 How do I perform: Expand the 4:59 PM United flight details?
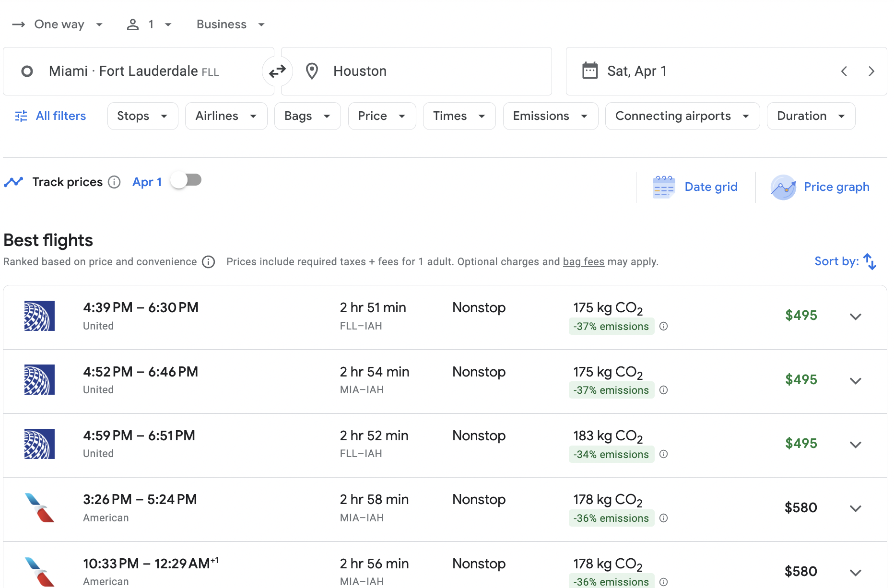pos(856,445)
